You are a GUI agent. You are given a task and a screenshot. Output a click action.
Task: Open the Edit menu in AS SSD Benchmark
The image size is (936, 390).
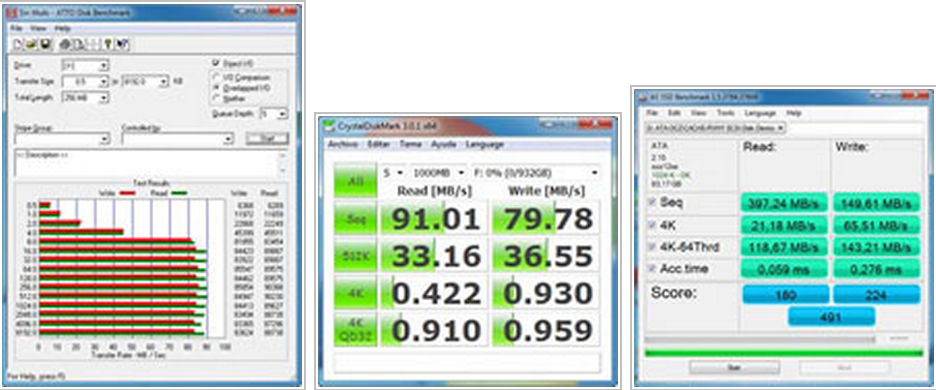675,113
